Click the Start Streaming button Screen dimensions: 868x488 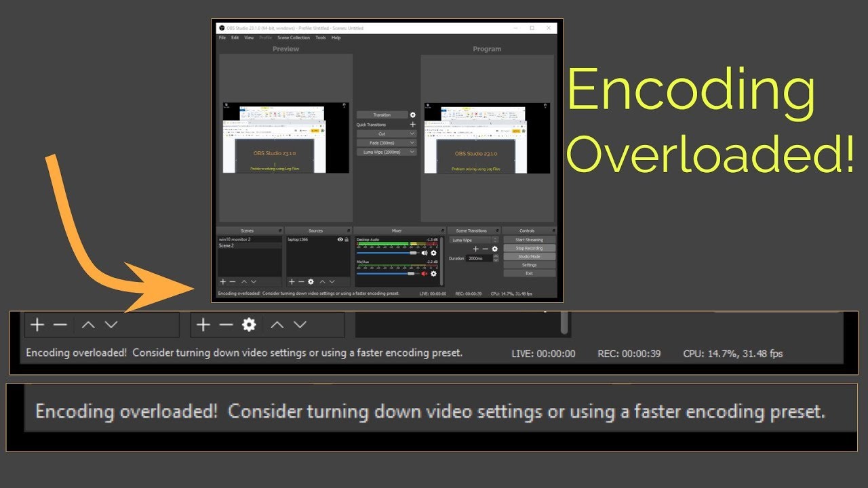(x=529, y=239)
